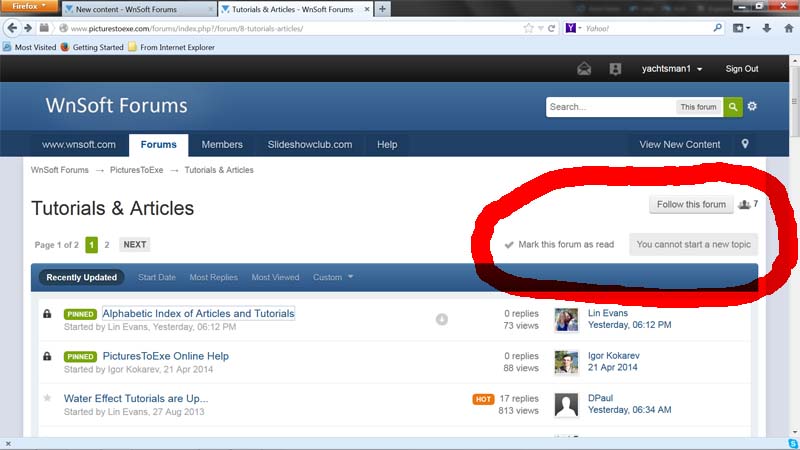This screenshot has width=800, height=450.
Task: Open the messenger envelope icon
Action: (x=584, y=69)
